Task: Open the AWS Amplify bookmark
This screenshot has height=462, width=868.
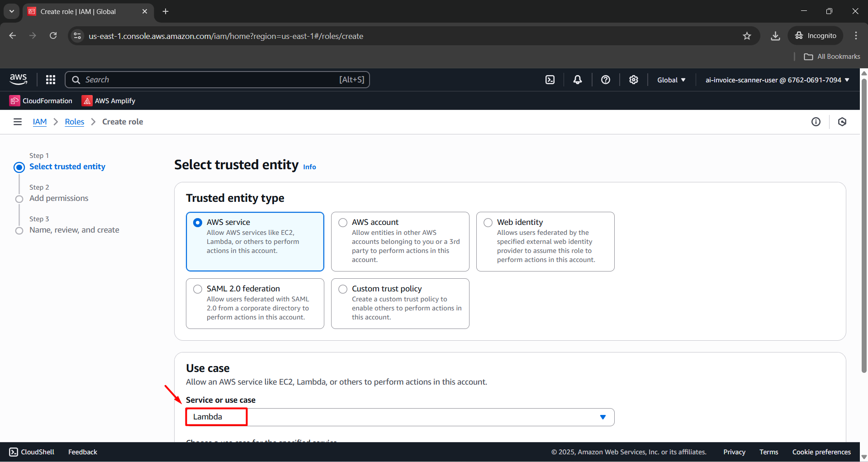Action: tap(108, 100)
